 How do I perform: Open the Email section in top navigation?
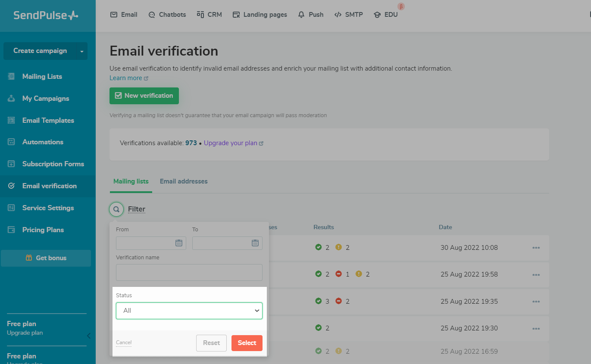coord(124,15)
